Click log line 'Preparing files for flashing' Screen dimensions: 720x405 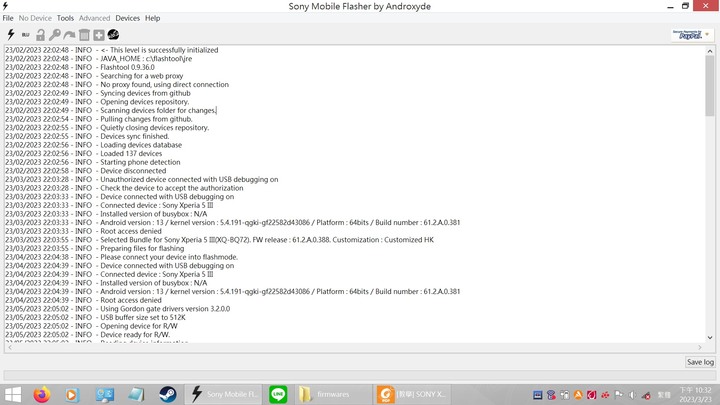[x=142, y=248]
